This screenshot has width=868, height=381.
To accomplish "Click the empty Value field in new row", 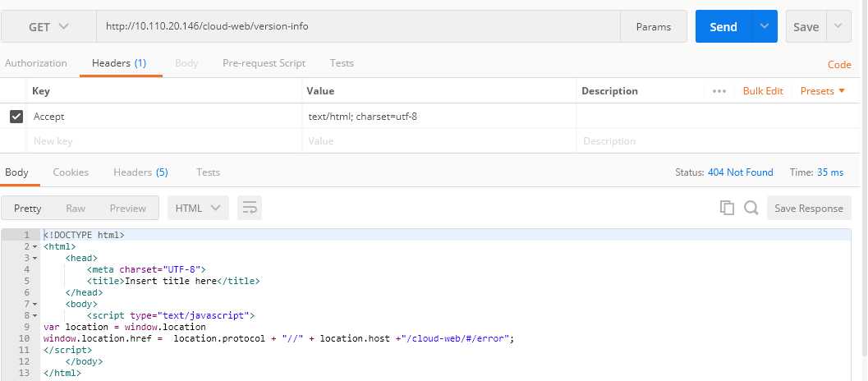I will point(439,140).
